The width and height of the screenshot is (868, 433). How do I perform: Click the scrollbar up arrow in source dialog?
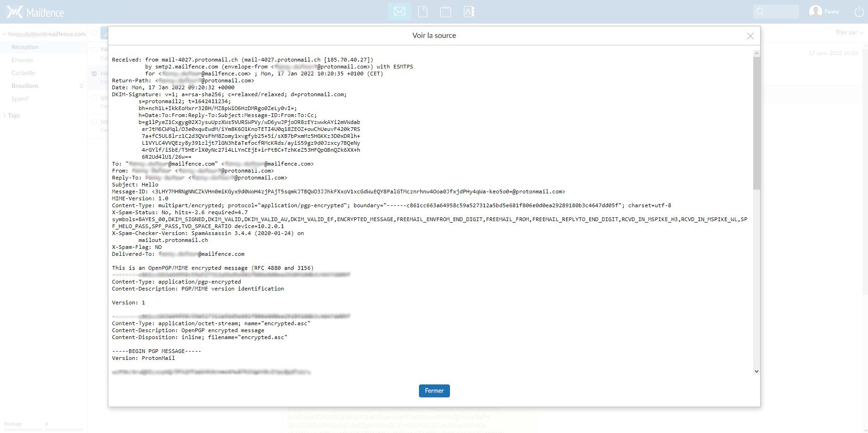pyautogui.click(x=756, y=53)
